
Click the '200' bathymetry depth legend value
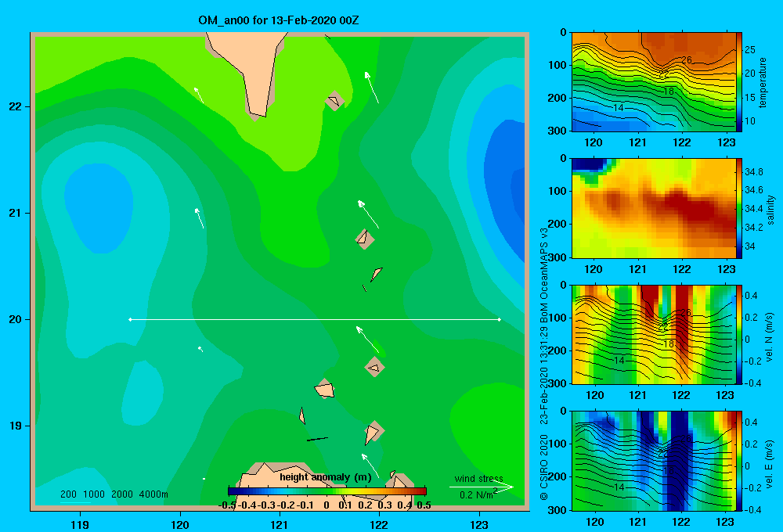point(68,494)
